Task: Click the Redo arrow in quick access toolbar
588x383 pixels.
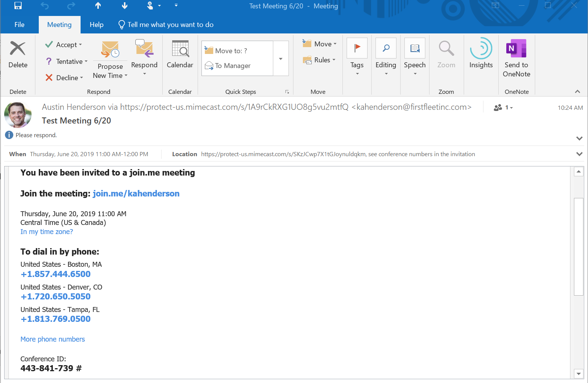Action: pyautogui.click(x=71, y=5)
